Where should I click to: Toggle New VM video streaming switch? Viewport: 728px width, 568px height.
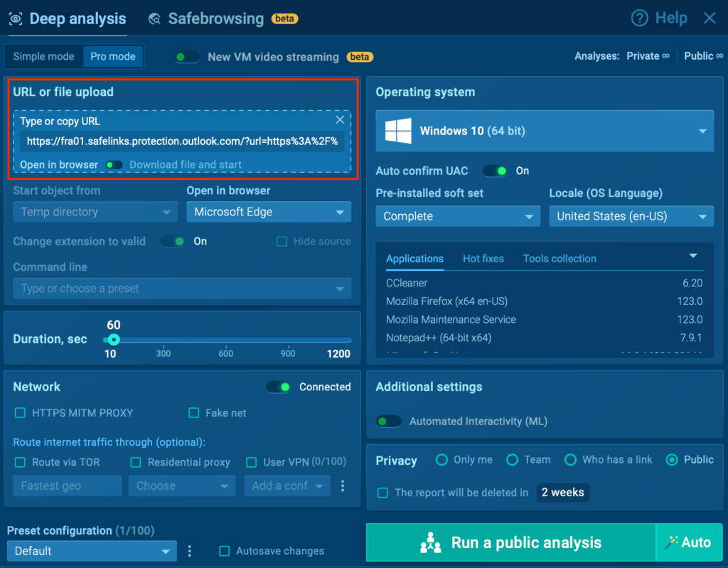pos(188,57)
